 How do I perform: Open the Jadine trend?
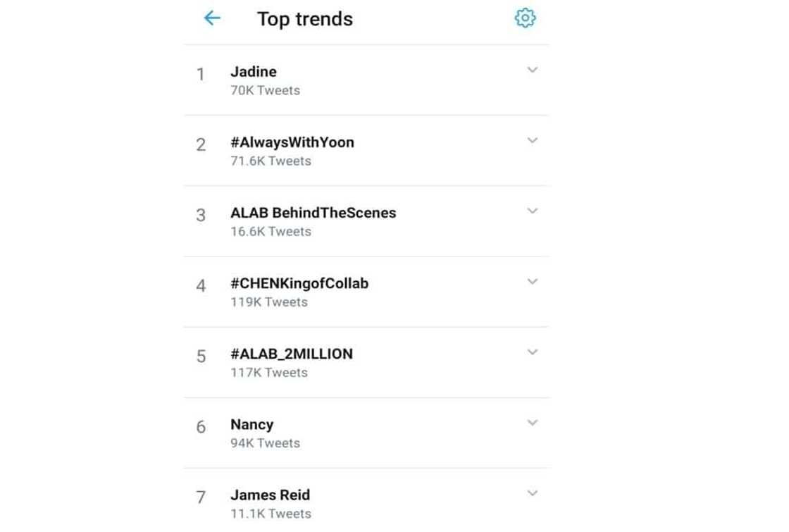255,71
